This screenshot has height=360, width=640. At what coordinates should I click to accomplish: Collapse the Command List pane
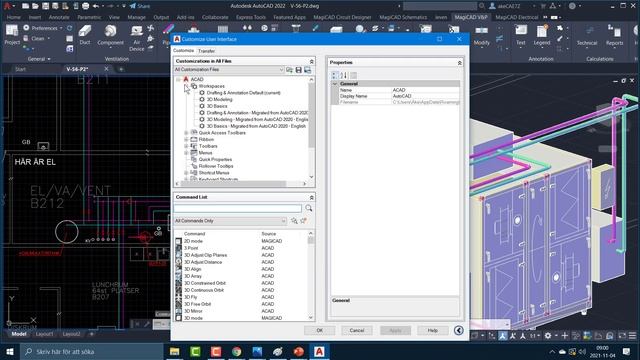(x=311, y=197)
